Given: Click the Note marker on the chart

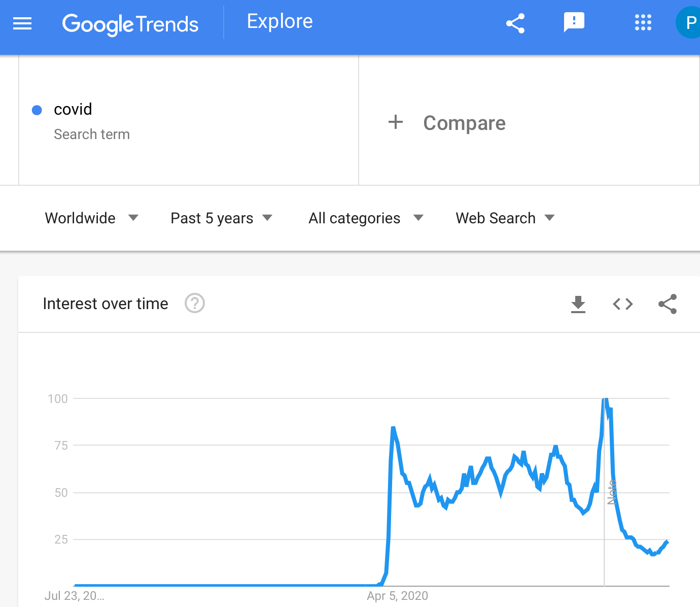Looking at the screenshot, I should tap(612, 492).
